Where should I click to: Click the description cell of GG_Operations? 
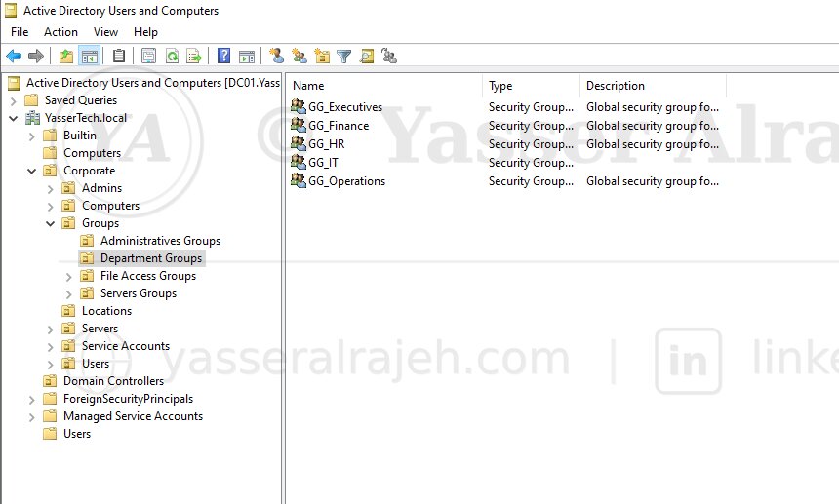click(x=653, y=181)
